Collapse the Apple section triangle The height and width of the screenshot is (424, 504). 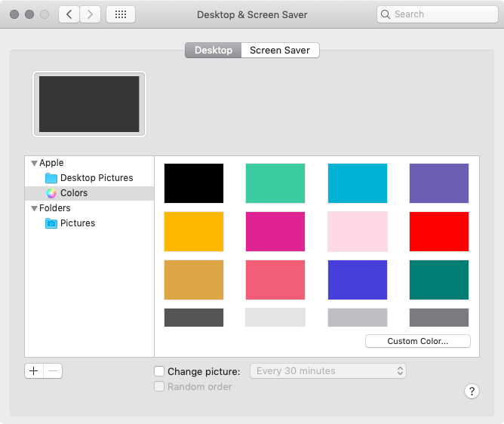pos(34,163)
